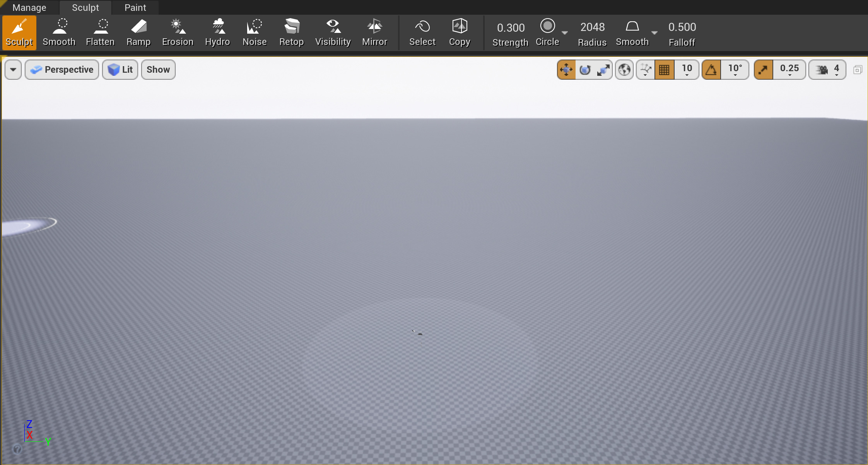Image resolution: width=868 pixels, height=465 pixels.
Task: Open the landscape Visibility tool
Action: tap(332, 33)
